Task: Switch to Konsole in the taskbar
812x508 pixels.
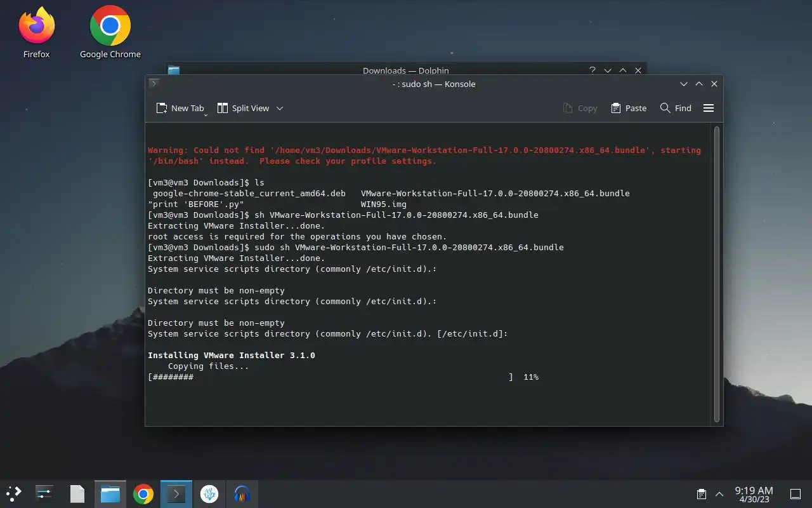Action: tap(176, 493)
